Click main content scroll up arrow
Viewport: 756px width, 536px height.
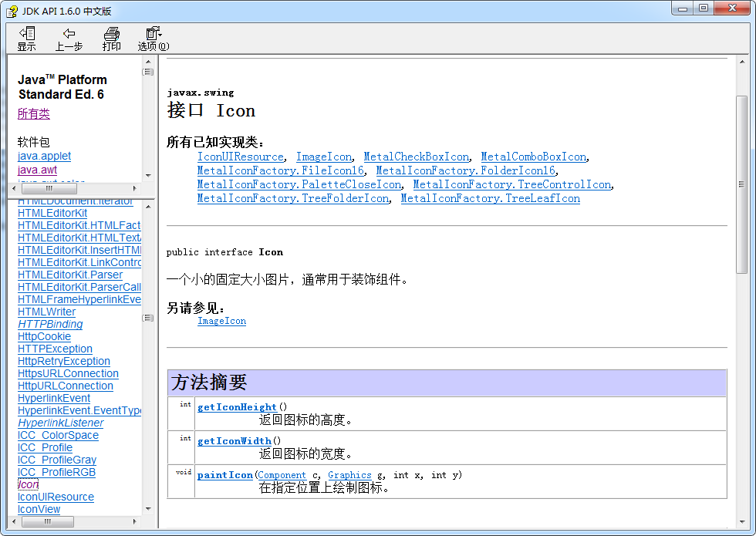741,62
